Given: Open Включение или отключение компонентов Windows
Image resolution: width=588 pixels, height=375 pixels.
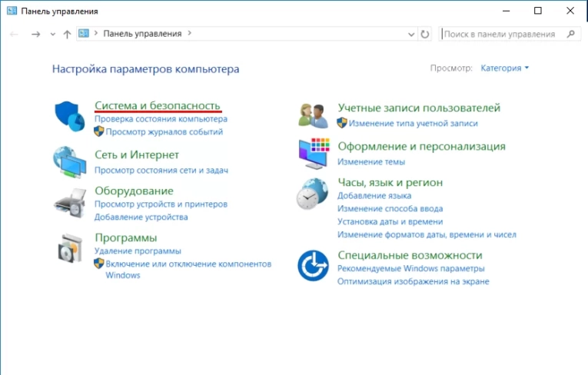Looking at the screenshot, I should [188, 269].
